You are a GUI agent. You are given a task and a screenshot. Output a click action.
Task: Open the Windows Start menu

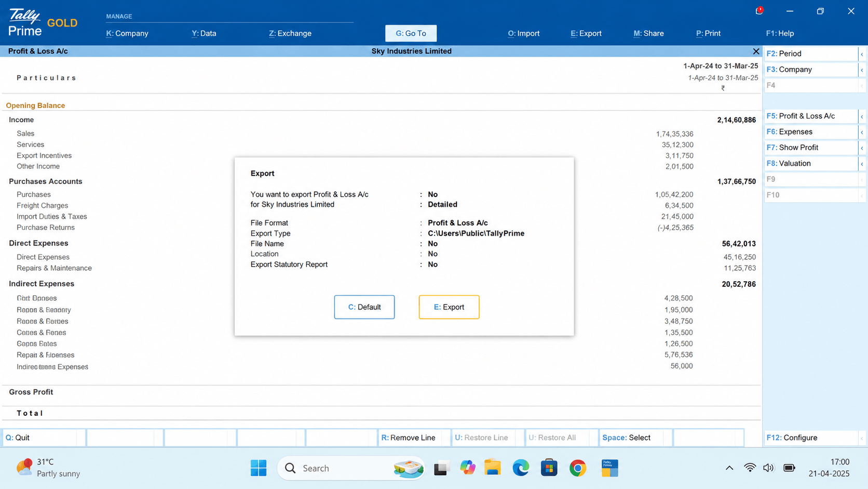pyautogui.click(x=259, y=468)
